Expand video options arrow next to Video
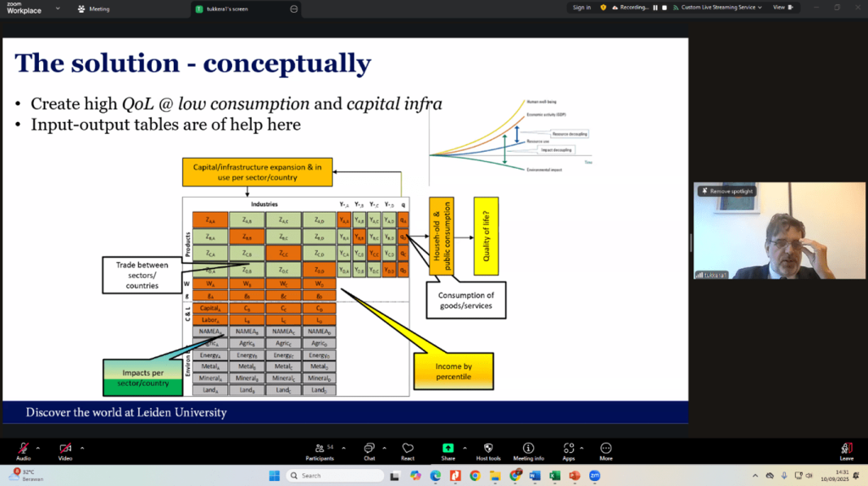The height and width of the screenshot is (486, 868). (82, 446)
